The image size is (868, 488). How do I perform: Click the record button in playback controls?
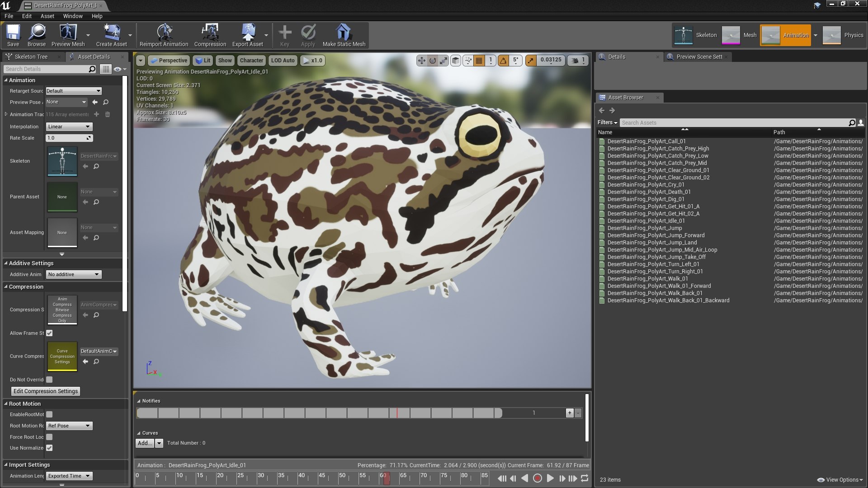pos(538,478)
